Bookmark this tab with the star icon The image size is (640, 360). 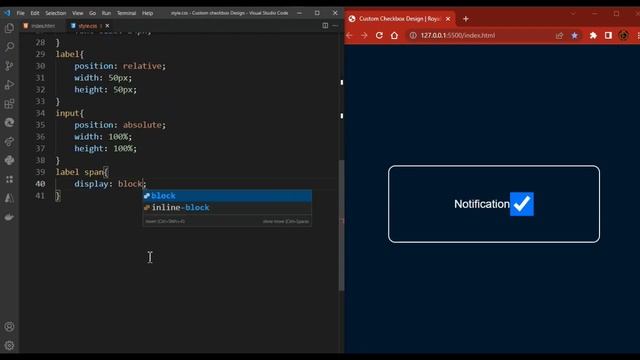tap(574, 36)
